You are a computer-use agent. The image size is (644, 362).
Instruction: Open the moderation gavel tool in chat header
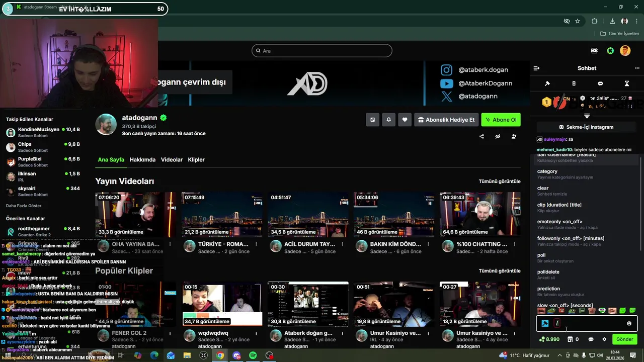(x=547, y=83)
